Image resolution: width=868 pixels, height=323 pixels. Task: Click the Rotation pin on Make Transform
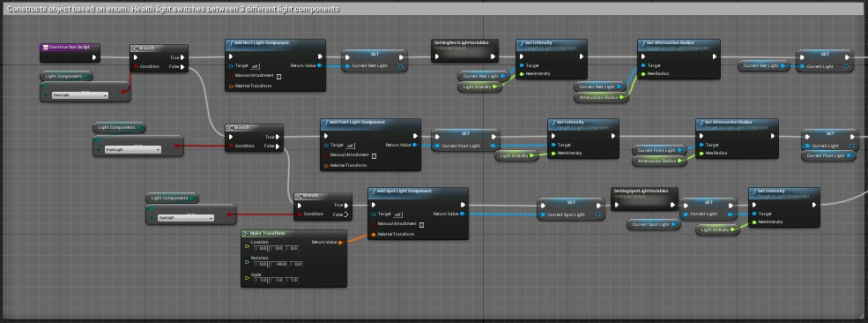coord(247,261)
